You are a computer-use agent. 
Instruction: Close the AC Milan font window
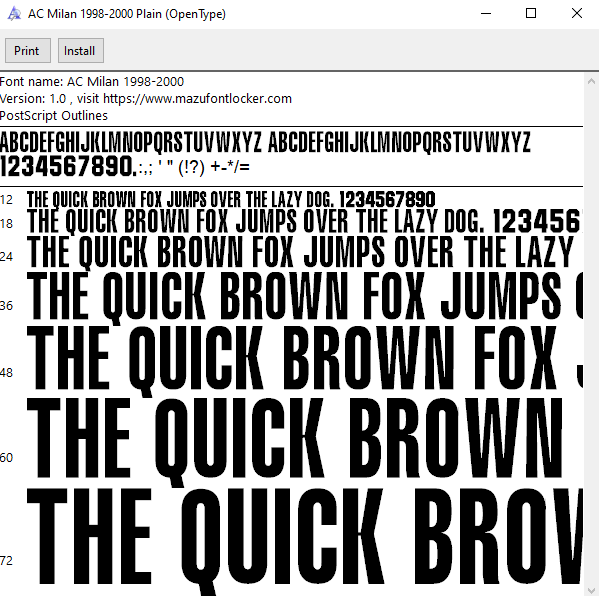[576, 14]
